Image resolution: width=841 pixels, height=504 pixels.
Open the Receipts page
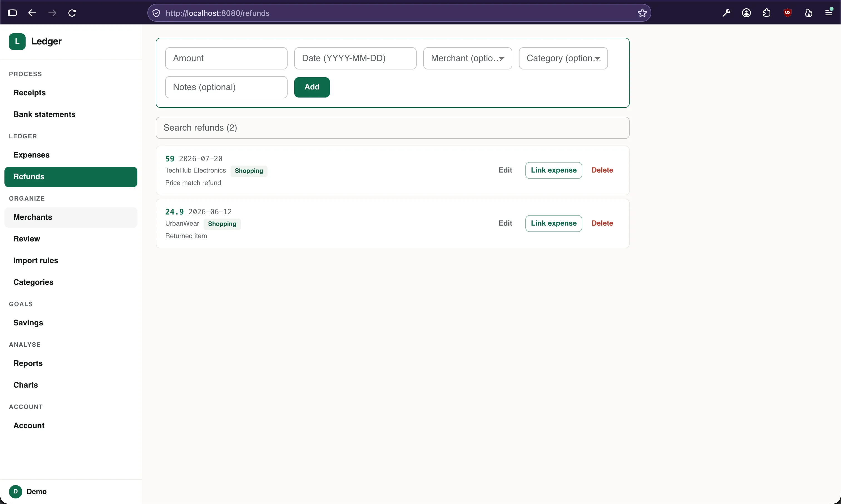click(x=71, y=93)
